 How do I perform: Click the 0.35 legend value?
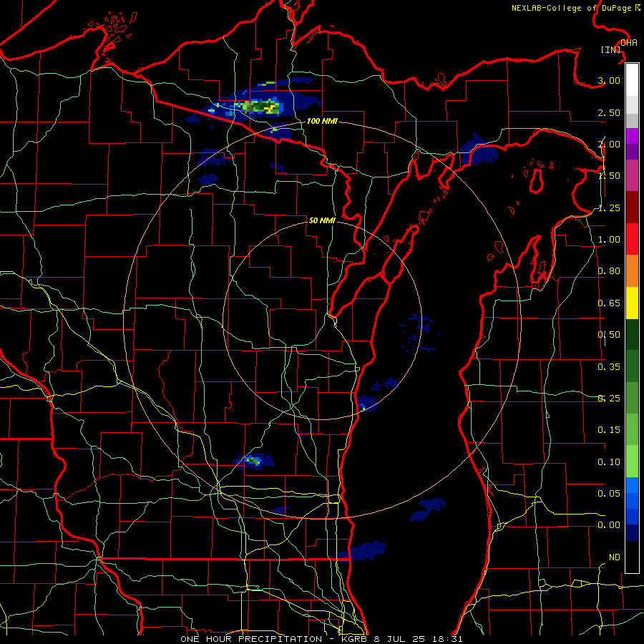pyautogui.click(x=609, y=367)
